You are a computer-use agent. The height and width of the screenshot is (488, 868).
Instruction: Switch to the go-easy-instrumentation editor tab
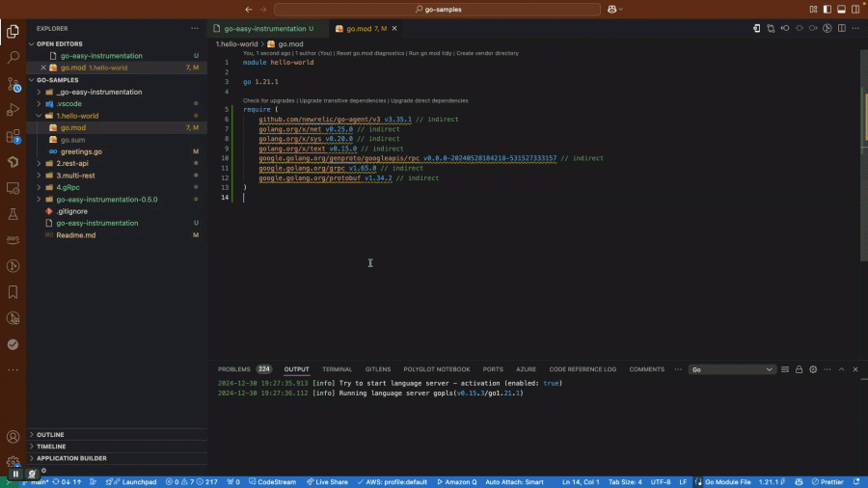click(265, 29)
